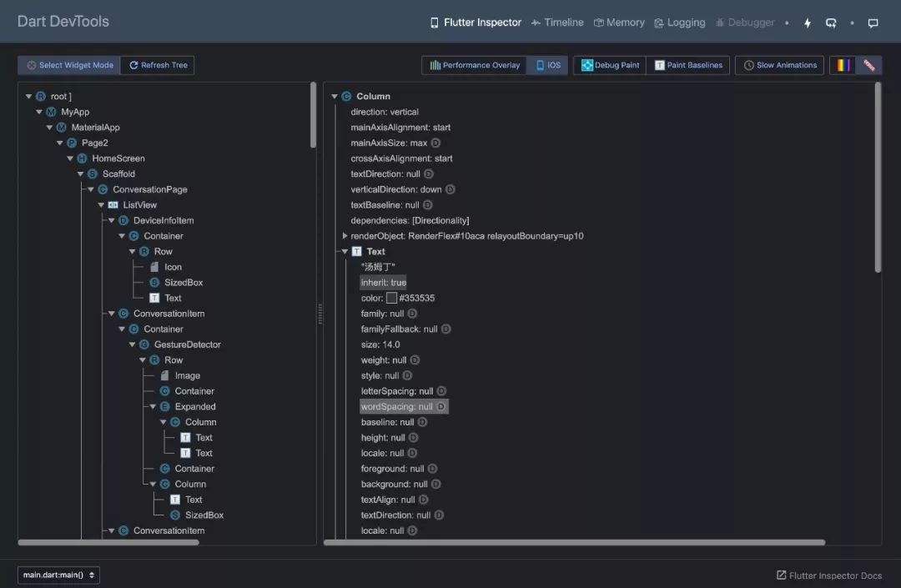Image resolution: width=901 pixels, height=588 pixels.
Task: Click the HomeScreen H icon
Action: [82, 158]
